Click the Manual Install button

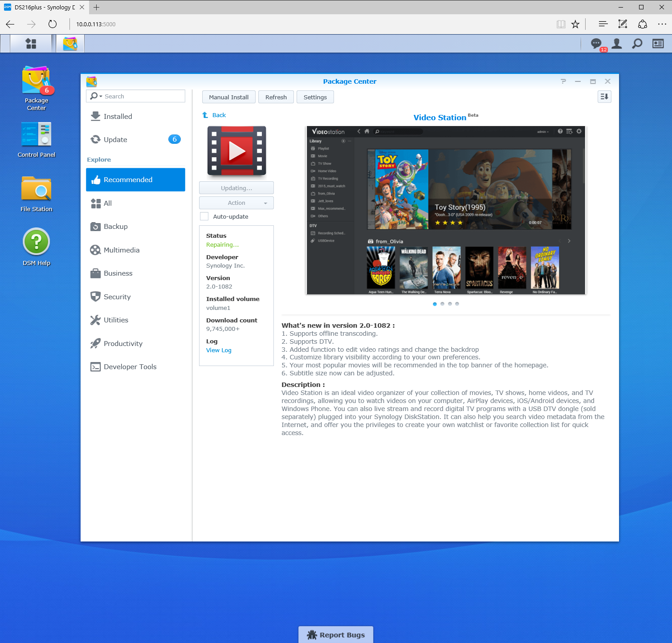click(x=229, y=97)
